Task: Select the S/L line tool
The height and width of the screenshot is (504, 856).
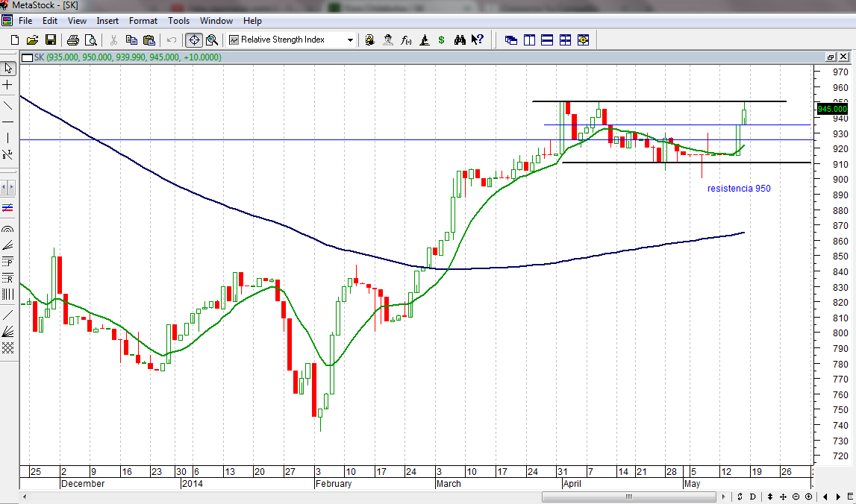Action: [7, 155]
